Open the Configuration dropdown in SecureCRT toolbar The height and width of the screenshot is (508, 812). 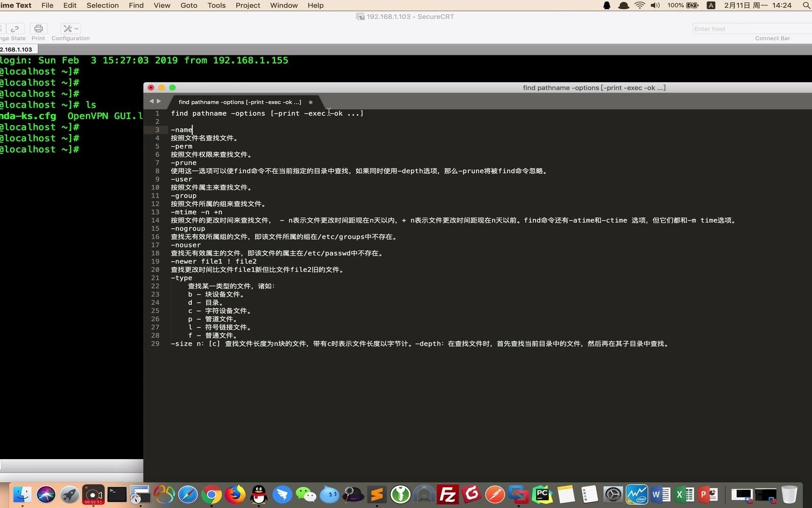(x=70, y=29)
